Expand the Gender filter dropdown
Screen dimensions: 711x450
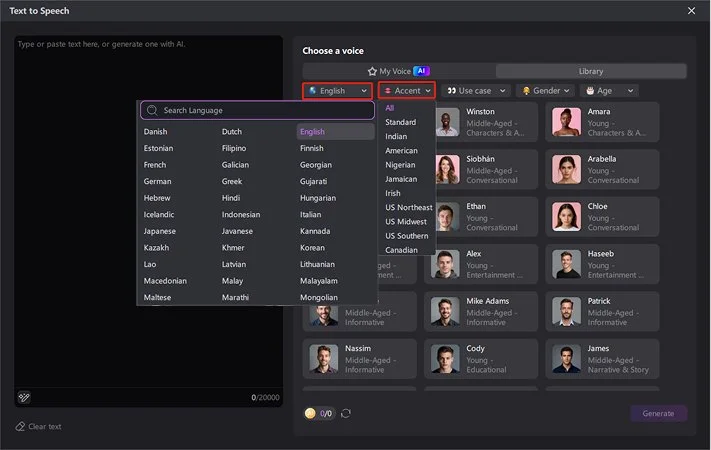coord(546,91)
